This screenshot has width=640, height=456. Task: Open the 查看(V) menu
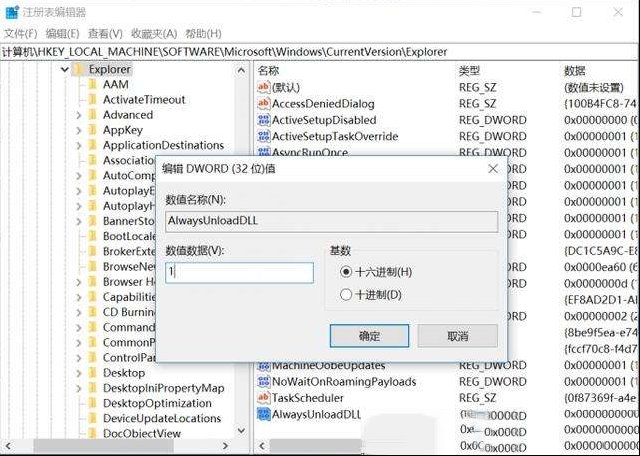[x=105, y=33]
